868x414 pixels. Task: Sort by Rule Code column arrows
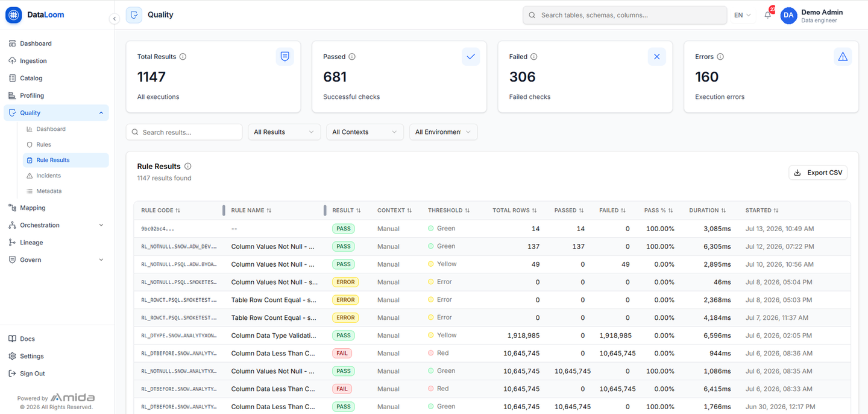(178, 211)
